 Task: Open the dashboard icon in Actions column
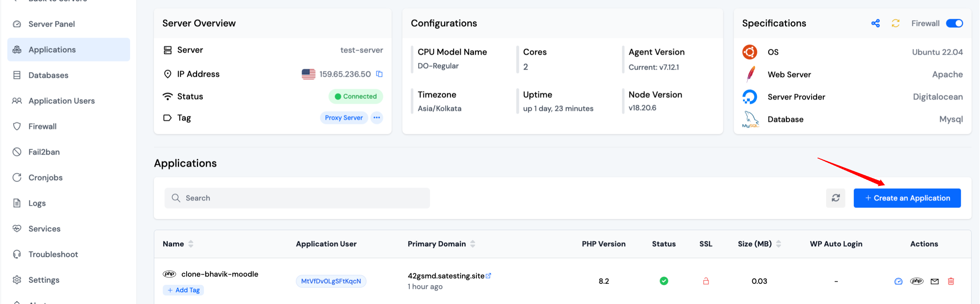pos(898,281)
